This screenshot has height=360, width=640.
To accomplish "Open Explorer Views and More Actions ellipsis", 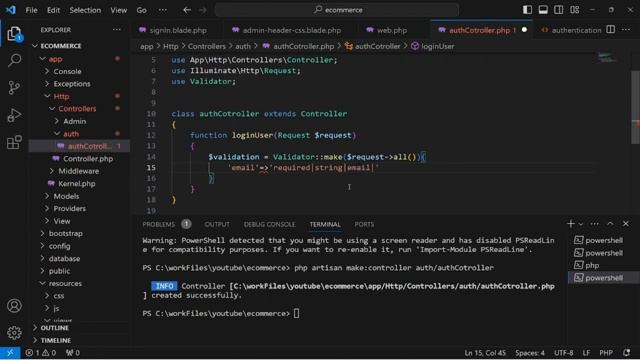I will click(x=117, y=30).
